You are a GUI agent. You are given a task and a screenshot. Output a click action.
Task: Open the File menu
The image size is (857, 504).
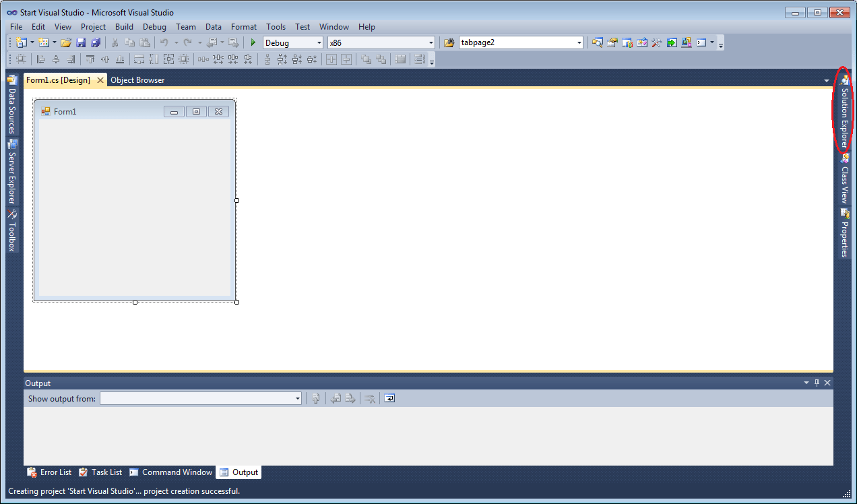(x=16, y=27)
